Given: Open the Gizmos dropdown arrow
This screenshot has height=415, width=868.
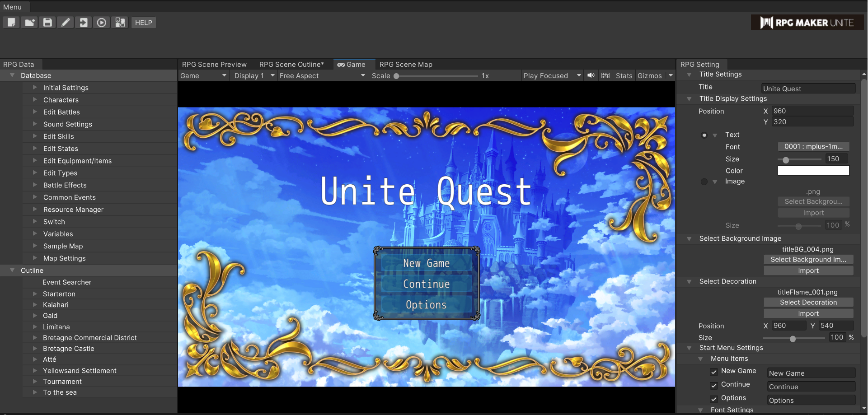Looking at the screenshot, I should click(x=671, y=75).
